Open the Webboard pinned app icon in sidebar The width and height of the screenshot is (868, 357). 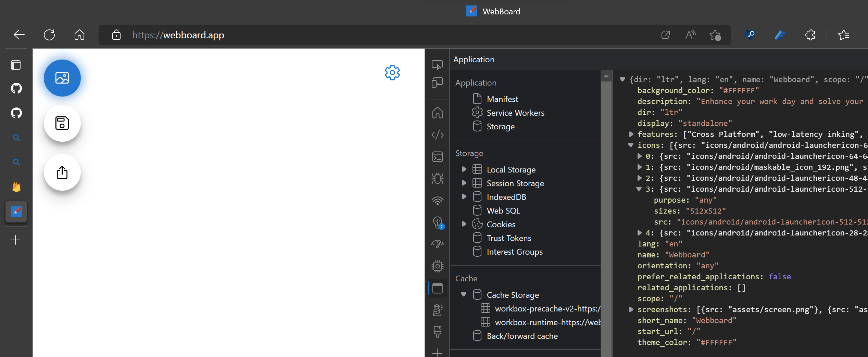click(x=16, y=211)
